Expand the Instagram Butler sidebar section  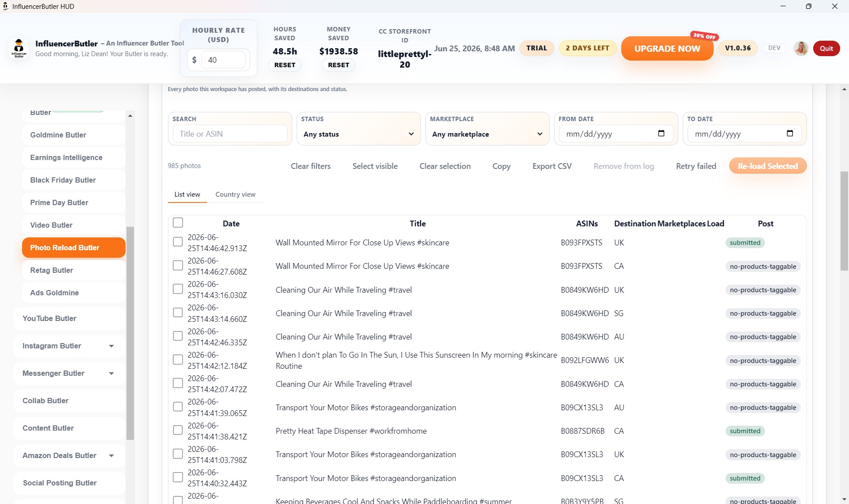tap(69, 346)
